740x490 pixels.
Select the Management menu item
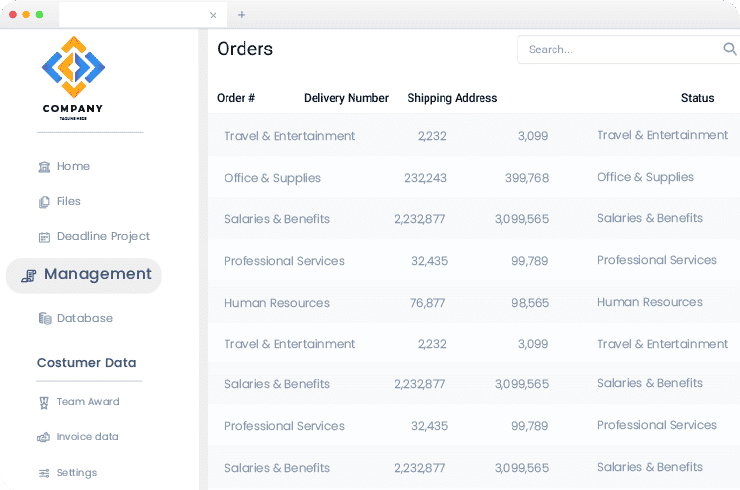coord(84,275)
